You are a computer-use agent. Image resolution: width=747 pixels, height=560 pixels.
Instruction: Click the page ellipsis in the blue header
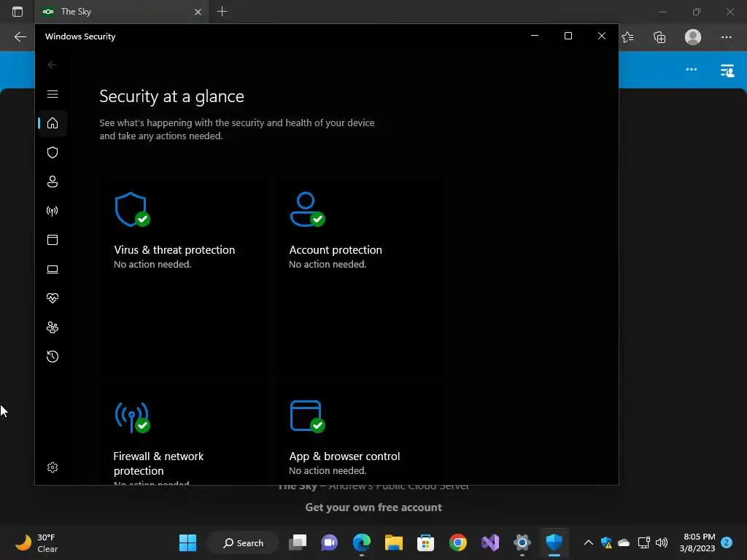692,69
